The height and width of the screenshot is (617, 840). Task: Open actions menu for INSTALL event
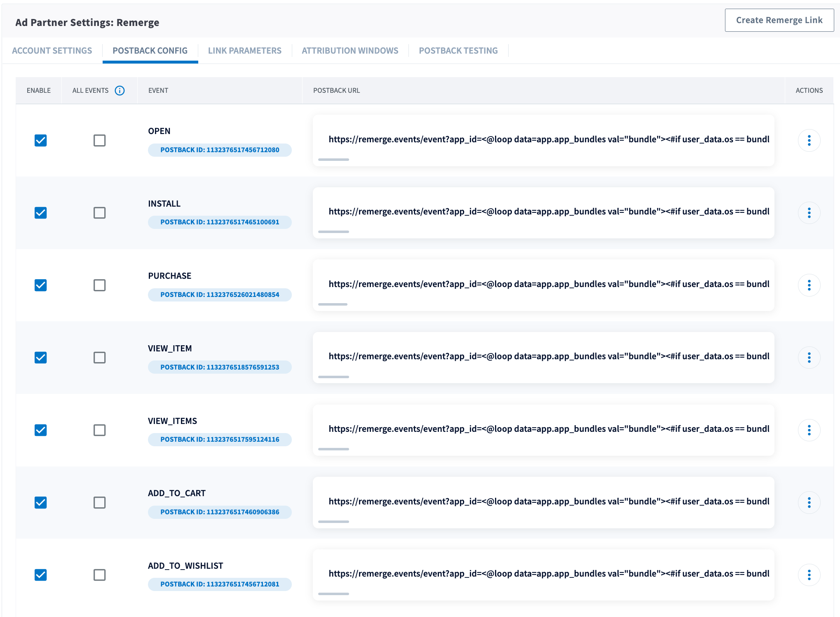click(809, 213)
